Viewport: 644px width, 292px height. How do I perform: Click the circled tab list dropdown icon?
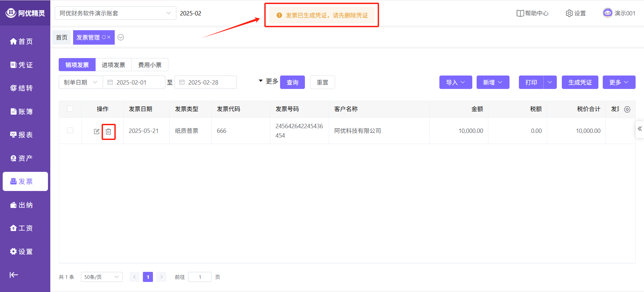coord(121,37)
